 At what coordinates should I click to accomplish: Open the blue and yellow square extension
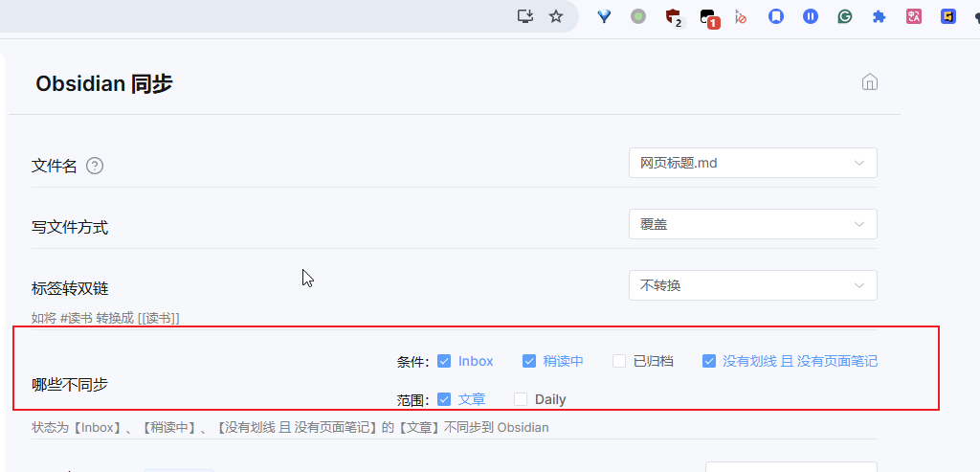pyautogui.click(x=948, y=17)
